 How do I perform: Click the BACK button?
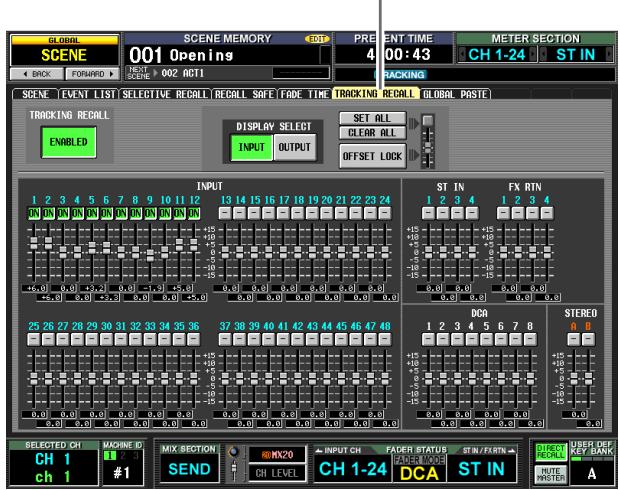37,74
